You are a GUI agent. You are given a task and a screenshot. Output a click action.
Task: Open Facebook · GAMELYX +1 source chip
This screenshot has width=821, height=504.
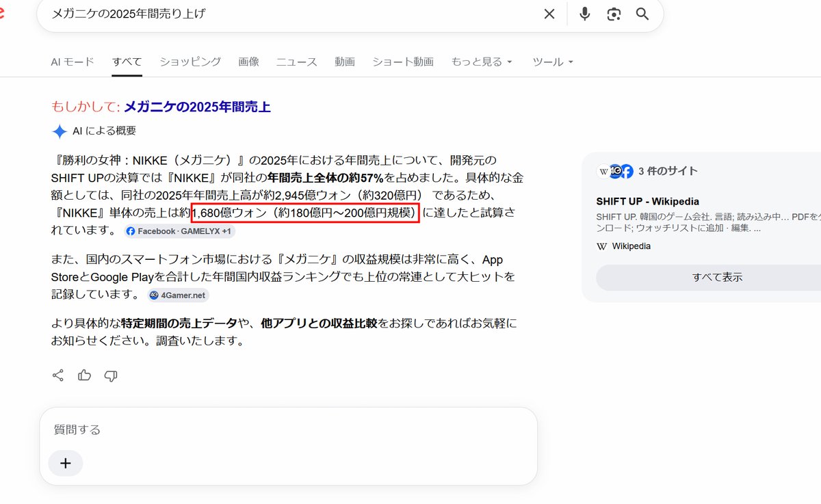coord(179,231)
